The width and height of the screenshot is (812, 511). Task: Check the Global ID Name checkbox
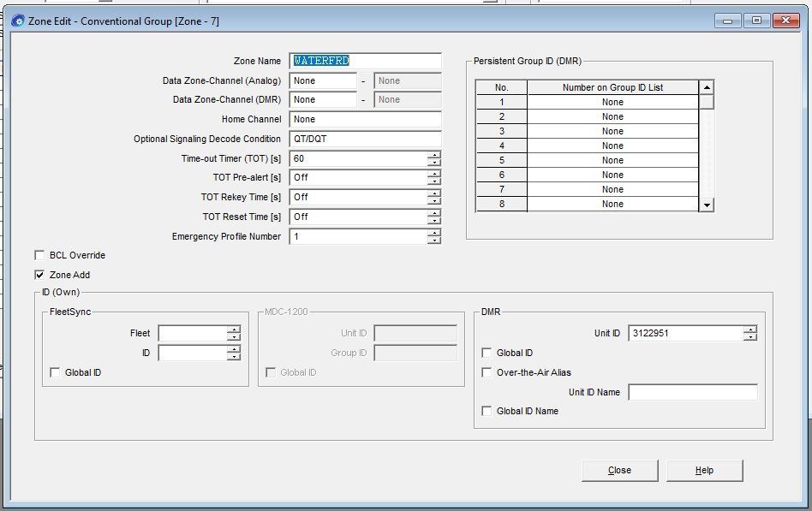pyautogui.click(x=487, y=411)
